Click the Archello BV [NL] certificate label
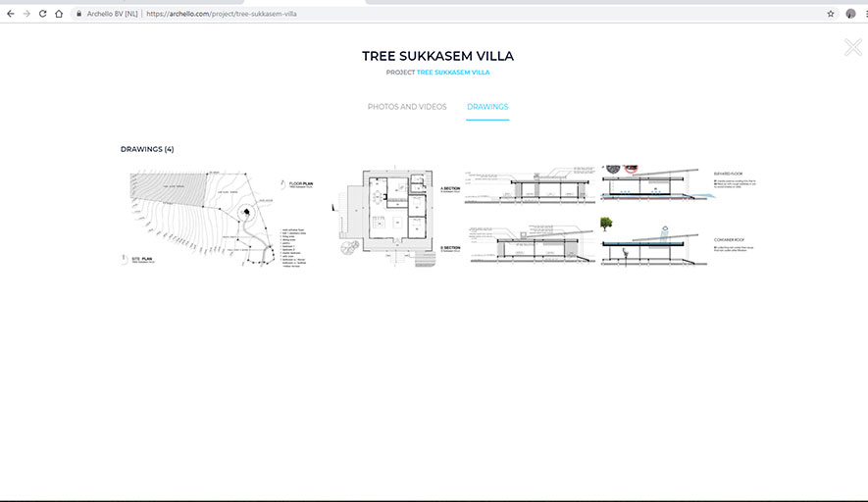The image size is (868, 502). point(113,14)
